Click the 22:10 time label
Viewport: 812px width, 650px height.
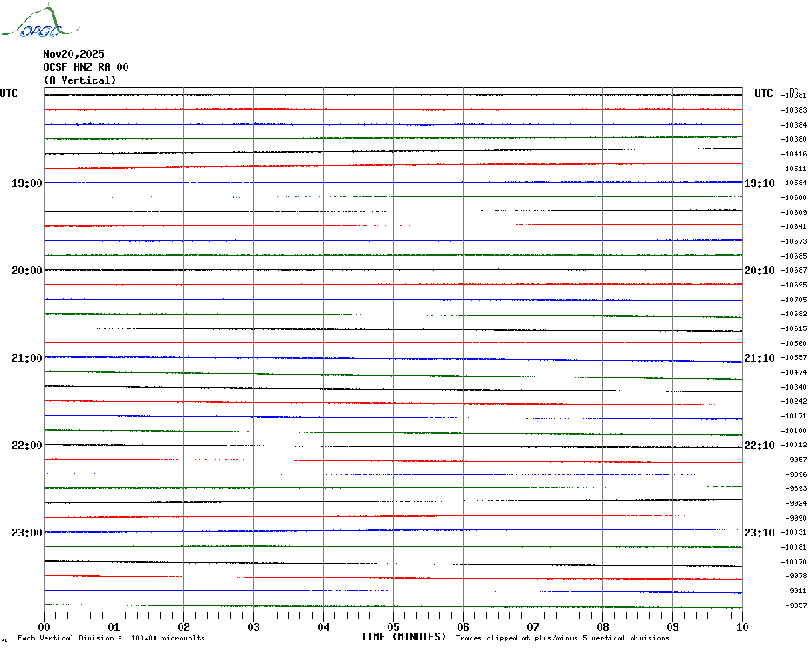tap(760, 446)
